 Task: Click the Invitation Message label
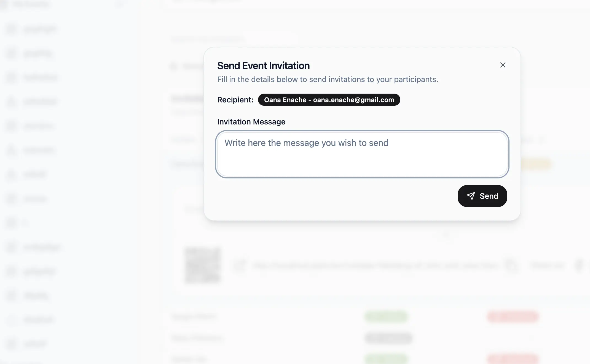[251, 122]
